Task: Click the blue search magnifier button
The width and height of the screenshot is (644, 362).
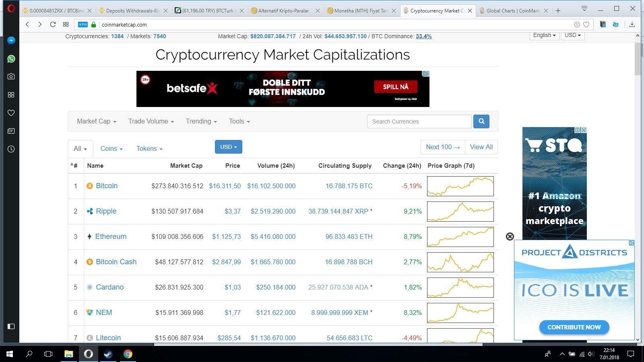Action: click(481, 121)
